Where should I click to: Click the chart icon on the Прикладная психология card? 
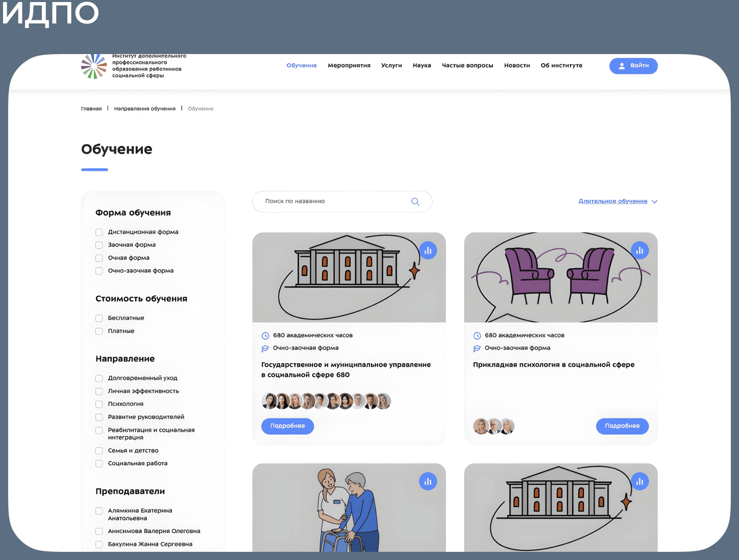(640, 250)
